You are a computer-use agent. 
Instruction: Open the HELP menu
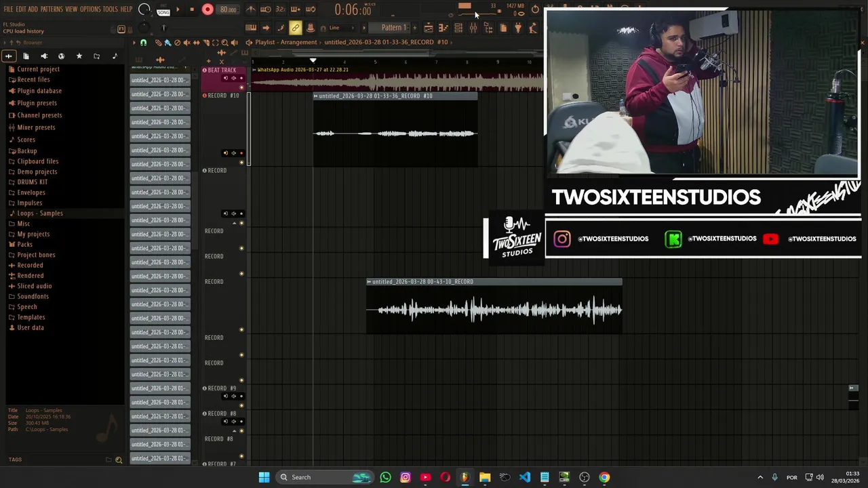(x=126, y=9)
